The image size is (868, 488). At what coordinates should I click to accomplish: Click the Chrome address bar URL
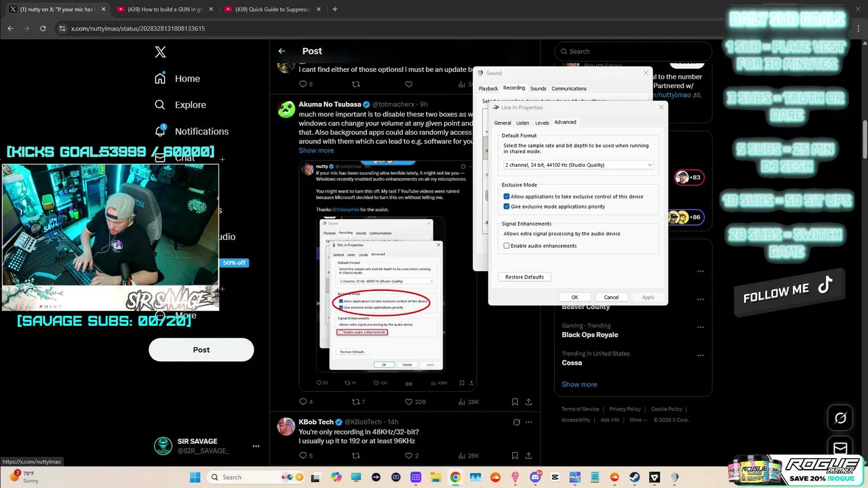pos(138,28)
